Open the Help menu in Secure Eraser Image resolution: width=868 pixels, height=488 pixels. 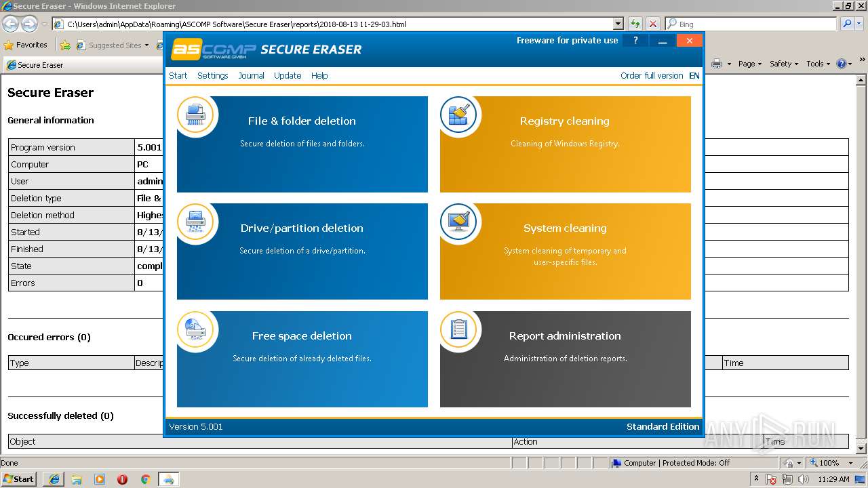[x=319, y=76]
